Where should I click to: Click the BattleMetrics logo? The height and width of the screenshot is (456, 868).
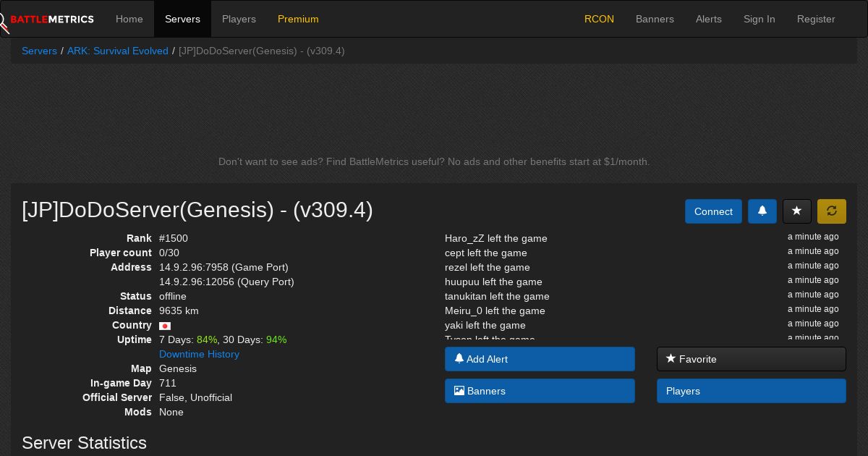tap(47, 20)
